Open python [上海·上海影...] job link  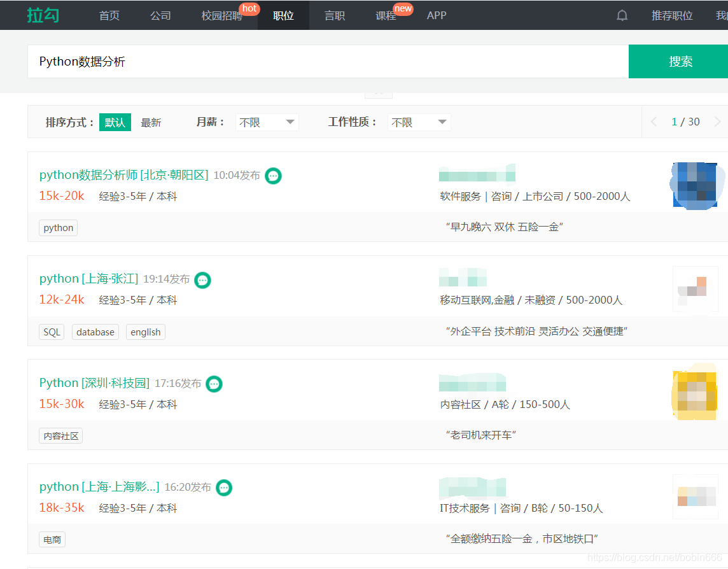pos(99,486)
